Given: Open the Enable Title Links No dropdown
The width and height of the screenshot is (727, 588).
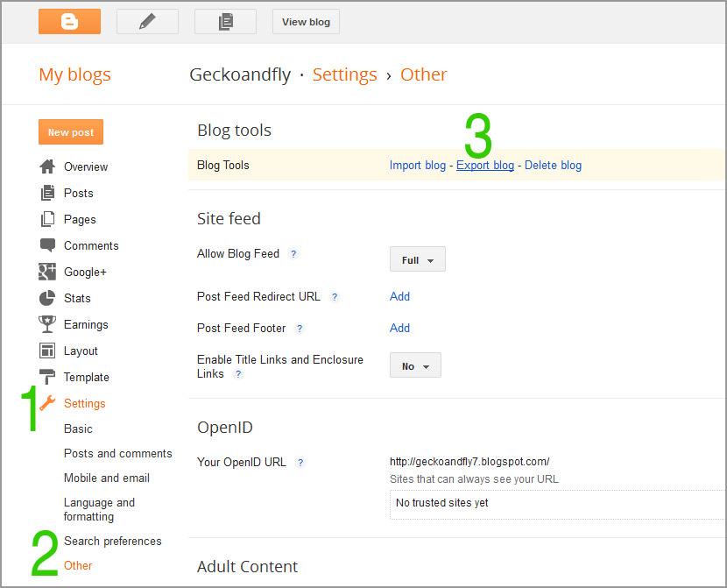Looking at the screenshot, I should pos(415,365).
